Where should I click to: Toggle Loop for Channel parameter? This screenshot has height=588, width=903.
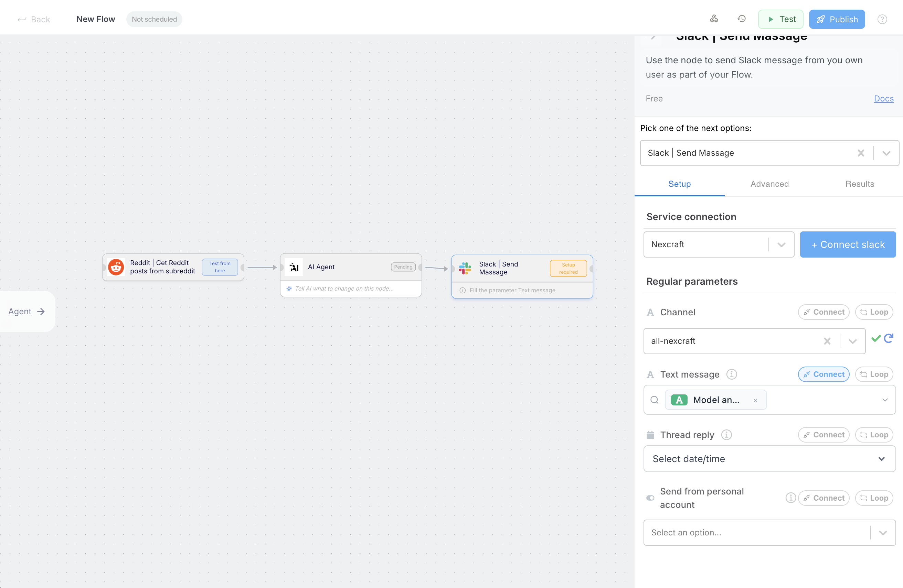tap(874, 312)
